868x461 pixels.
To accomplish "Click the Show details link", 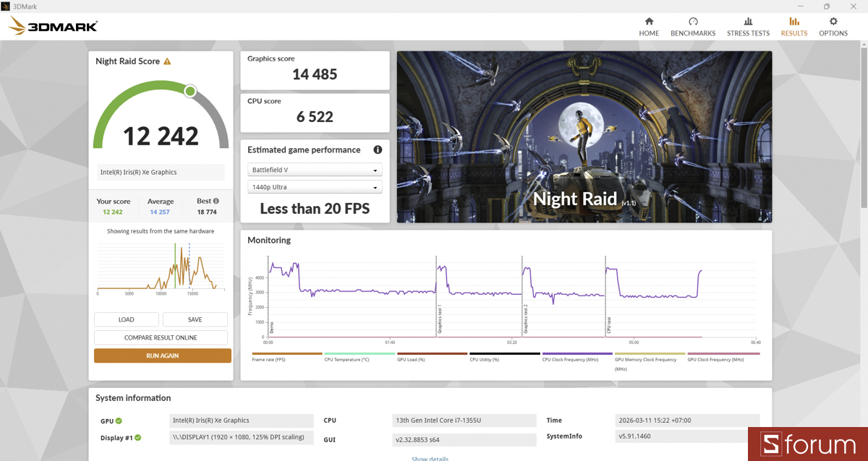I will (x=430, y=457).
